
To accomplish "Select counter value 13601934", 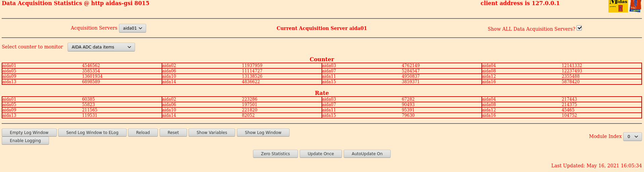I will pos(92,76).
